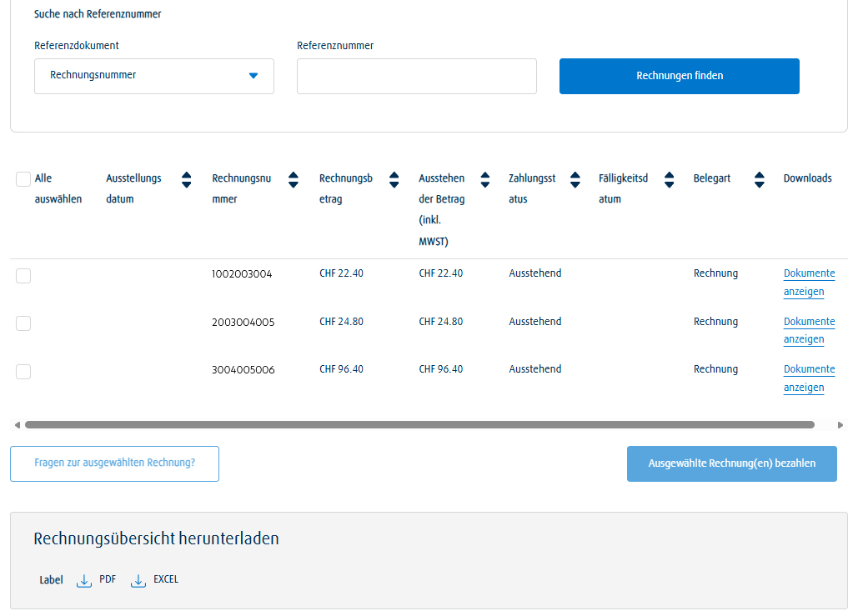Select invoice 1002003004 checkbox

pos(23,276)
